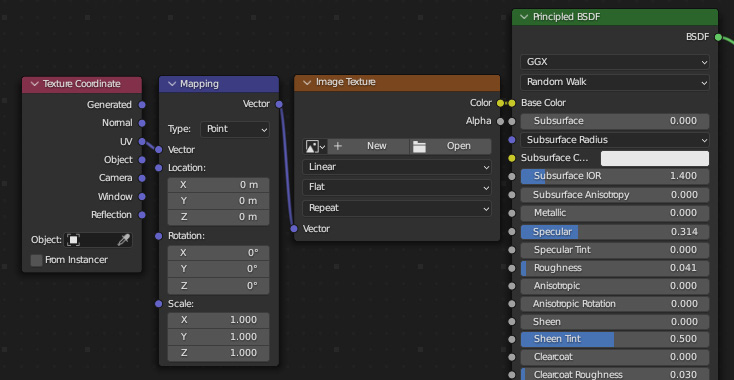The width and height of the screenshot is (734, 380).
Task: Click the Mapping Vector output socket
Action: pyautogui.click(x=279, y=104)
